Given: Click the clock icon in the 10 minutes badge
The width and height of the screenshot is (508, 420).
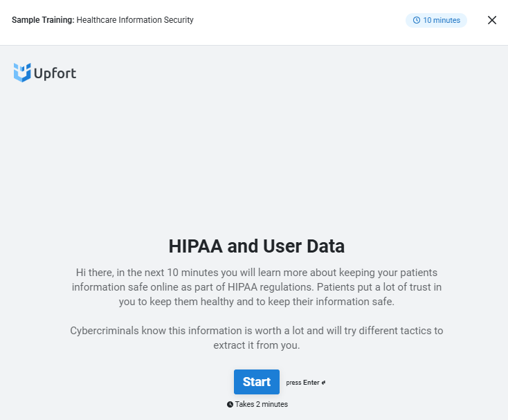Looking at the screenshot, I should [417, 20].
